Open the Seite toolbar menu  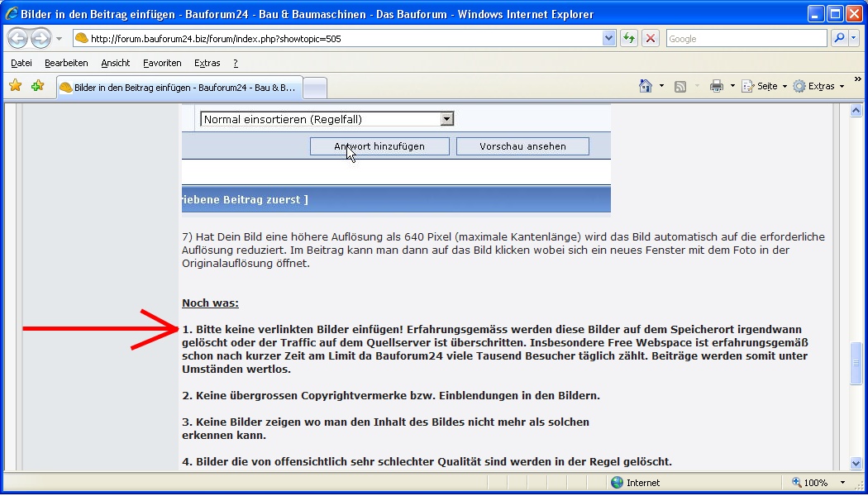[x=765, y=86]
